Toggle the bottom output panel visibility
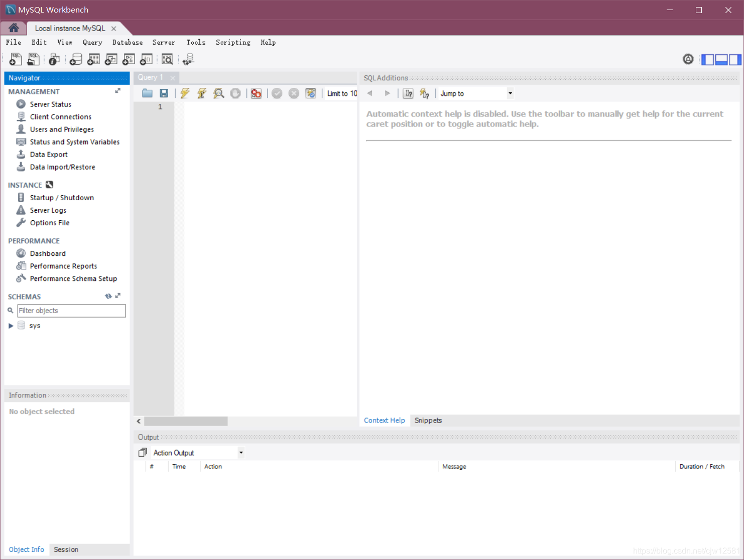 [721, 60]
